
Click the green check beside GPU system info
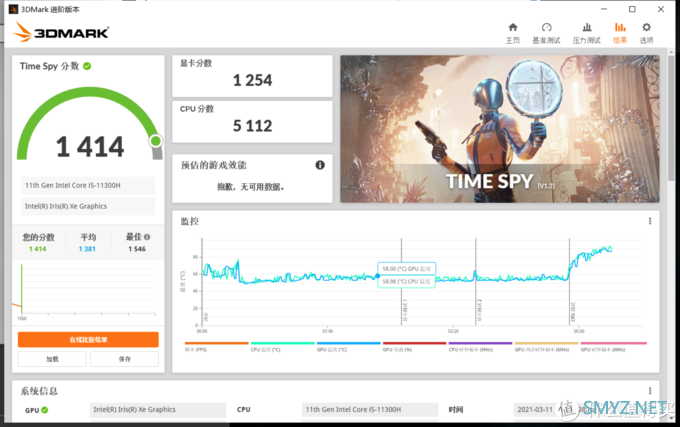pyautogui.click(x=45, y=410)
